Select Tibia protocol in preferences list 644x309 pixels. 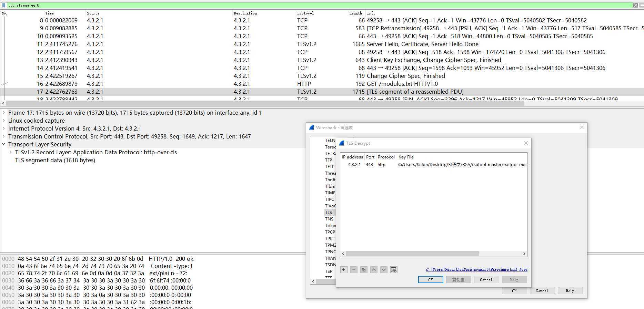point(330,186)
